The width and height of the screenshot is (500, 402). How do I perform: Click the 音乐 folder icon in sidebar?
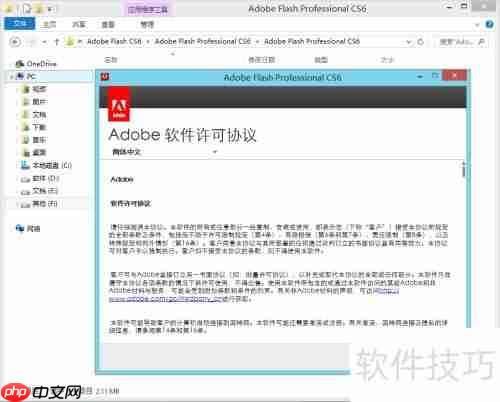pos(25,140)
